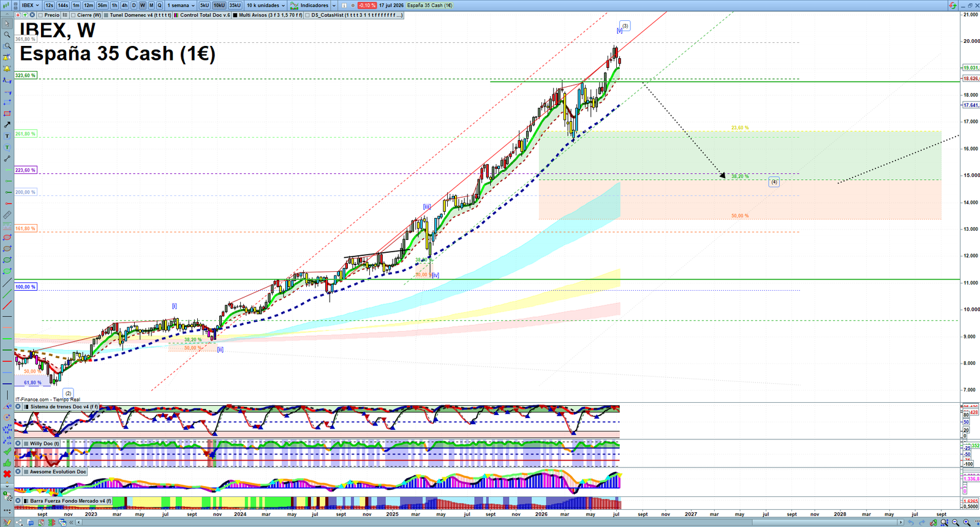Click the horizontal scrollbar left arrow
The height and width of the screenshot is (527, 980).
point(79,522)
